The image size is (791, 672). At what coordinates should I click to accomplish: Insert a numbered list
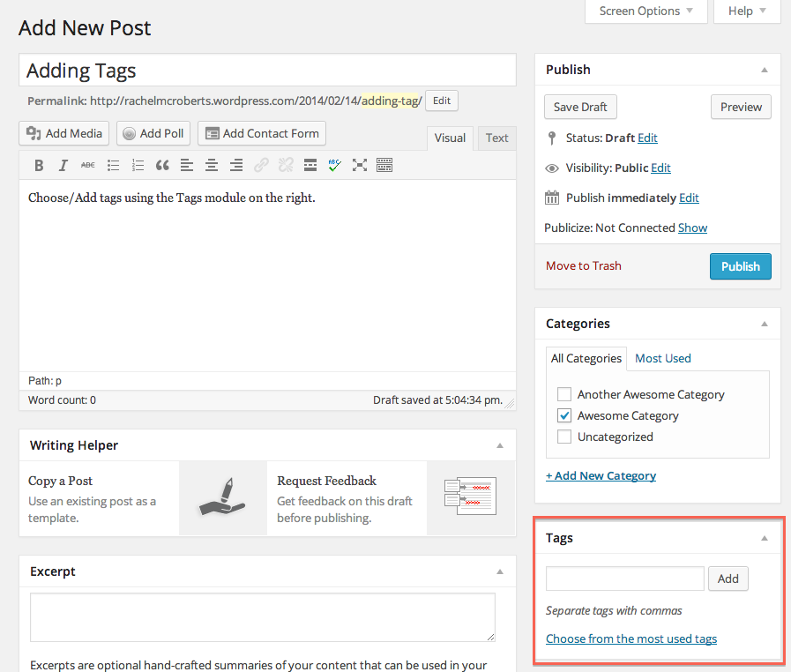pyautogui.click(x=138, y=165)
